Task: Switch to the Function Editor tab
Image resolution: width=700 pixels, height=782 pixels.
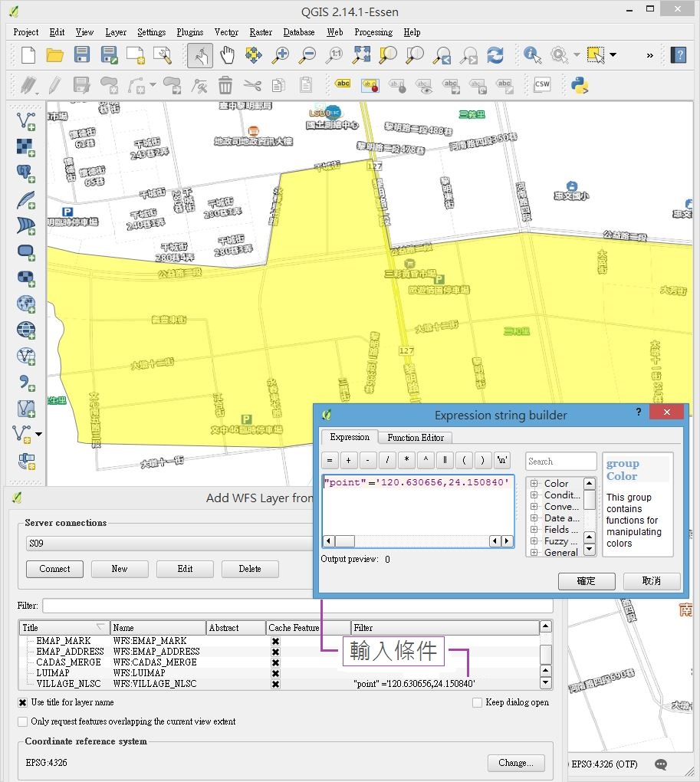Action: (416, 438)
